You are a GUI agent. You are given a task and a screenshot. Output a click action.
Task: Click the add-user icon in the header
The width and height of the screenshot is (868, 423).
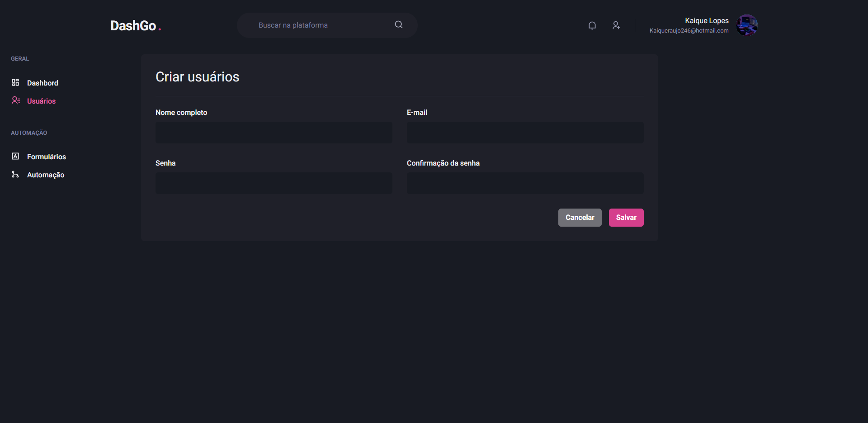pyautogui.click(x=616, y=25)
